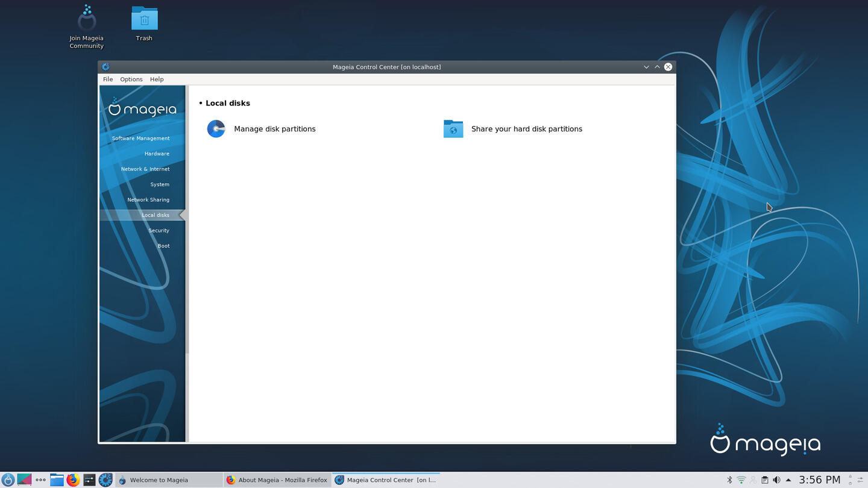Open Join Mageia Community desktop icon
This screenshot has height=488, width=868.
(87, 27)
